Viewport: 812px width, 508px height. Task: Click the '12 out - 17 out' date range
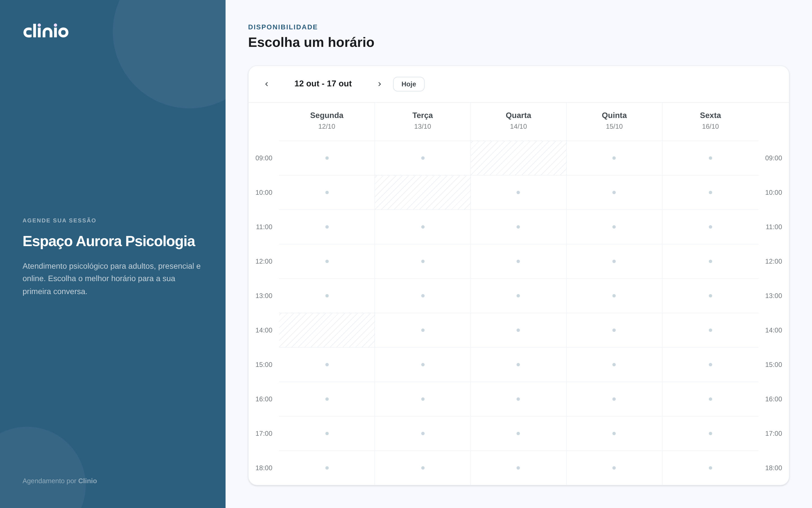[x=323, y=84]
